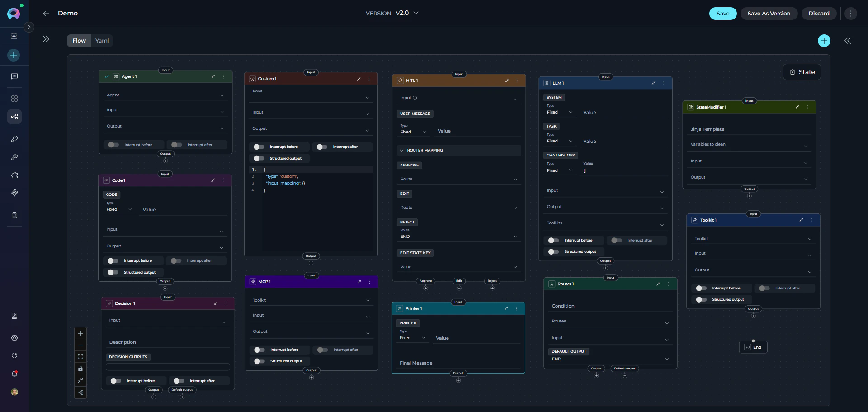Open the settings gear in the sidebar
This screenshot has height=412, width=868.
tap(14, 338)
